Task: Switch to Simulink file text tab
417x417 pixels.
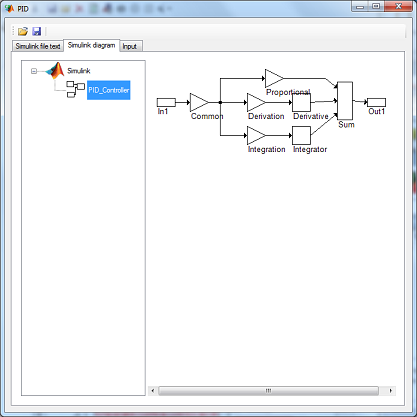Action: coord(38,46)
